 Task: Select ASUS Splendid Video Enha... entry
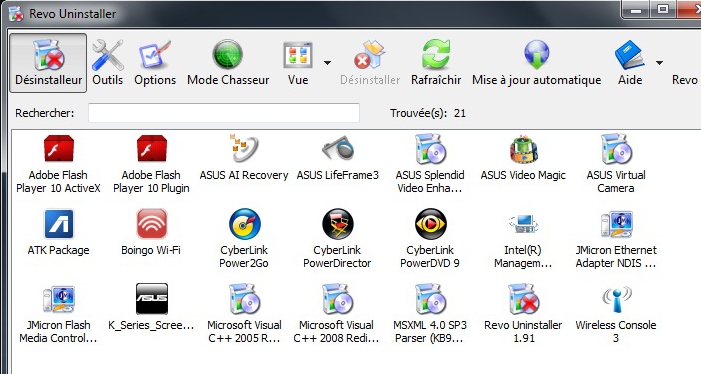coord(430,164)
